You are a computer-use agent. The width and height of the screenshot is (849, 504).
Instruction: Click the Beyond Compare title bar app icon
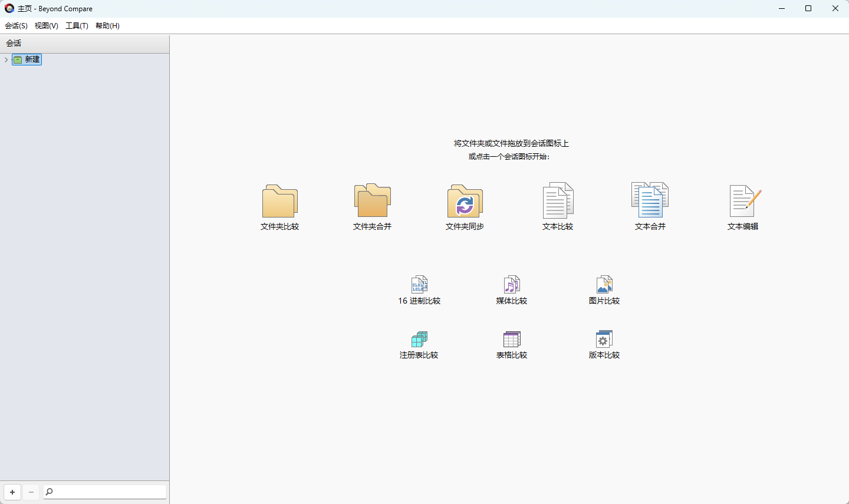click(x=9, y=8)
